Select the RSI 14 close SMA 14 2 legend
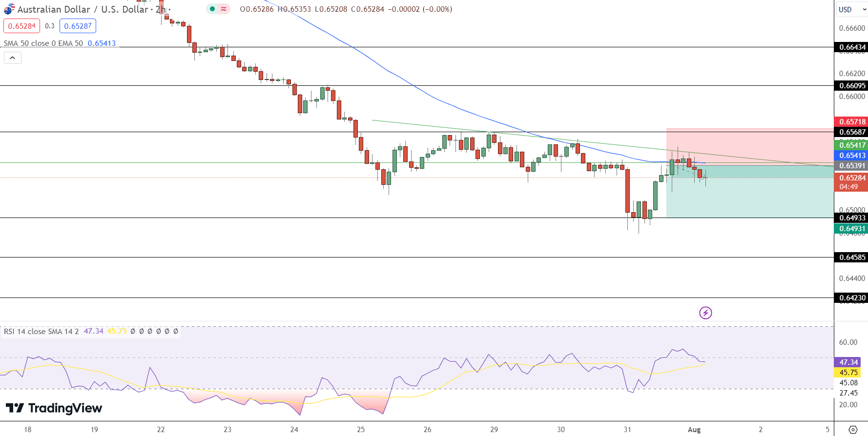Viewport: 868px width, 436px height. [41, 331]
